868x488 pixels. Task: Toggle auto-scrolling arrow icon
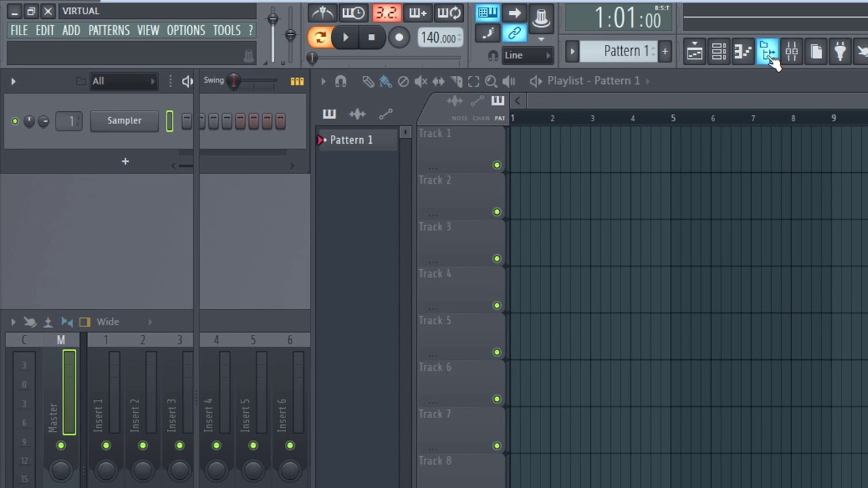(514, 13)
